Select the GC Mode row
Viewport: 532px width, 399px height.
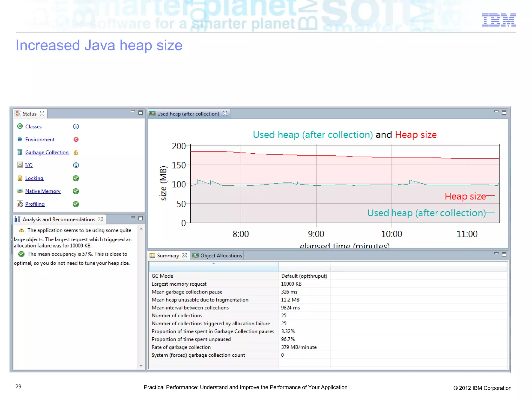pos(328,276)
